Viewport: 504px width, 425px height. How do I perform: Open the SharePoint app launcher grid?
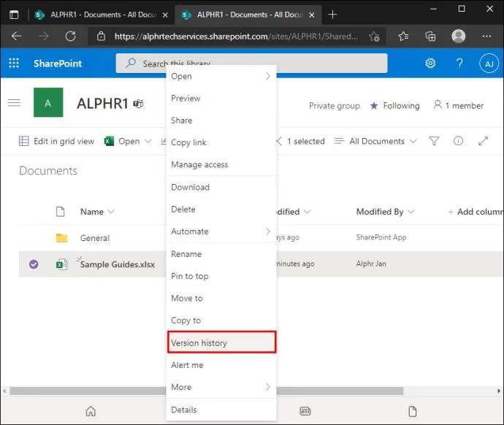pyautogui.click(x=14, y=63)
